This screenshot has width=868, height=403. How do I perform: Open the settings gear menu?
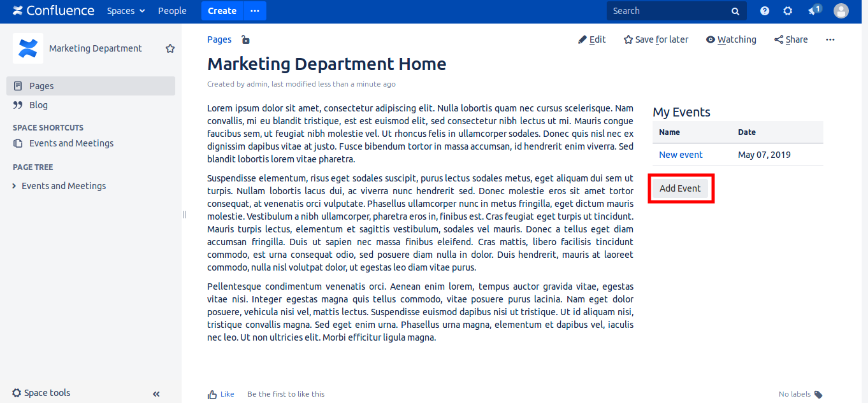788,11
